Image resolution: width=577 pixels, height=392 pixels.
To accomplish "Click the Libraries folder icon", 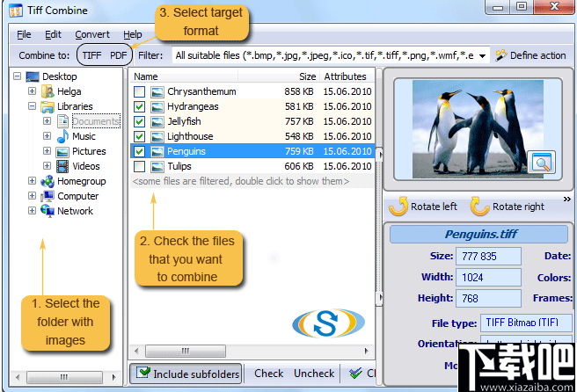I will [47, 106].
